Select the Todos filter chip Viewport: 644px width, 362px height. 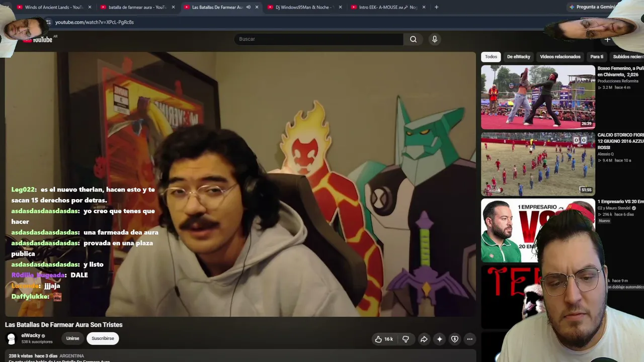pos(491,57)
